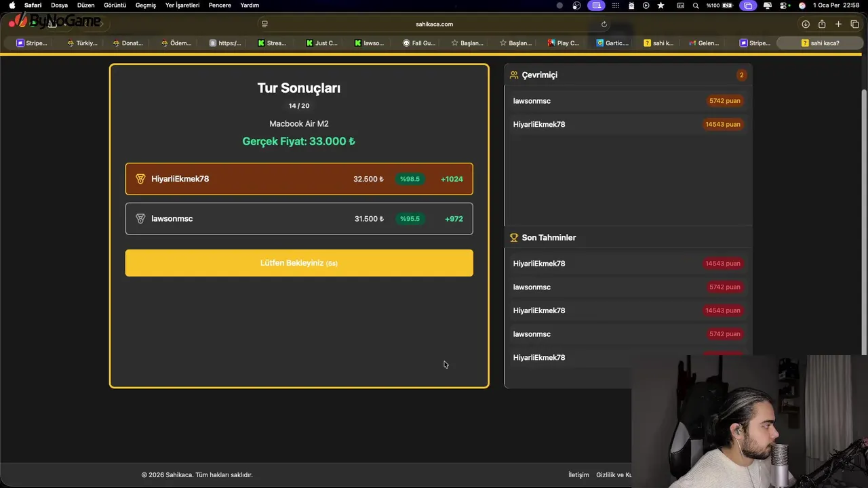Open the Yer İşaretleri menu
Viewport: 868px width, 488px height.
pyautogui.click(x=182, y=5)
